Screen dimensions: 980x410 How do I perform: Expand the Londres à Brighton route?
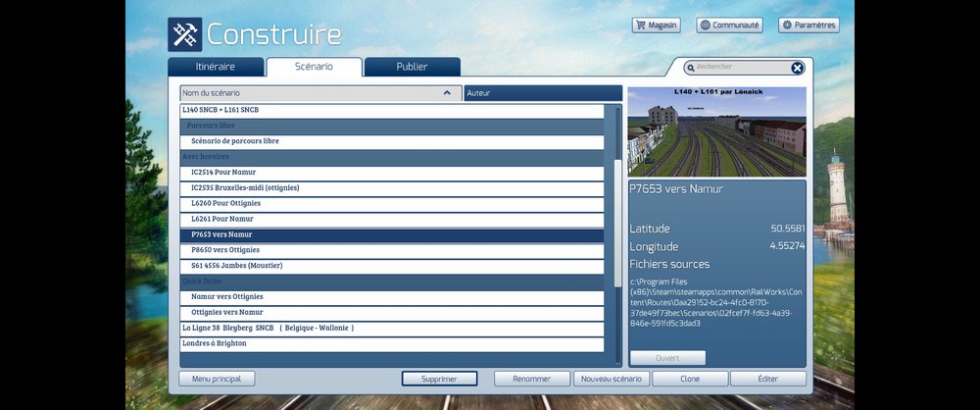[392, 343]
